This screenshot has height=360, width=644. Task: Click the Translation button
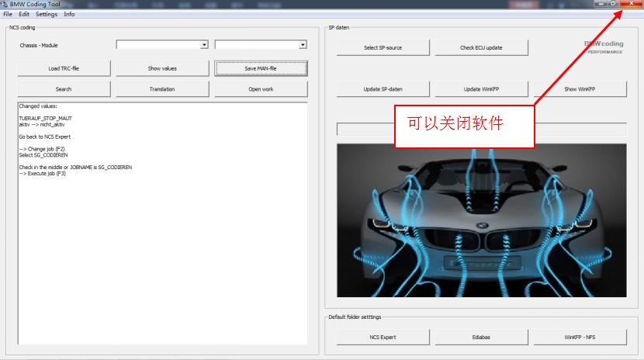pyautogui.click(x=162, y=89)
